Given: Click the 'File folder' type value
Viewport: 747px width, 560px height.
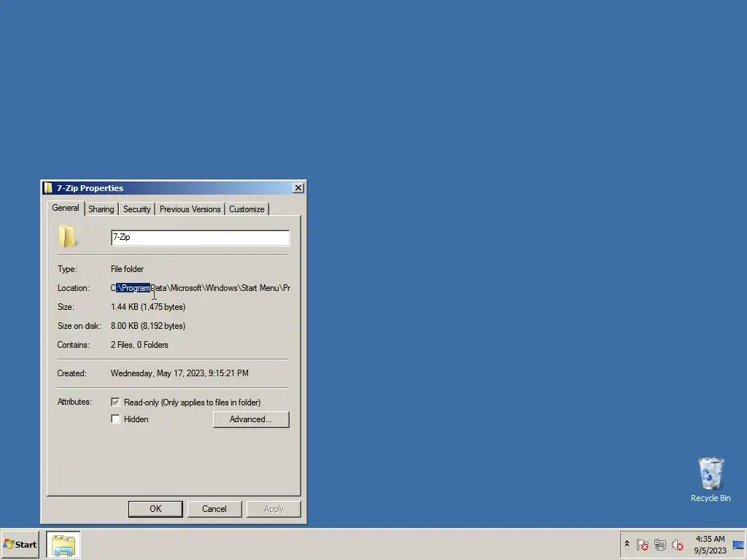Looking at the screenshot, I should 127,269.
